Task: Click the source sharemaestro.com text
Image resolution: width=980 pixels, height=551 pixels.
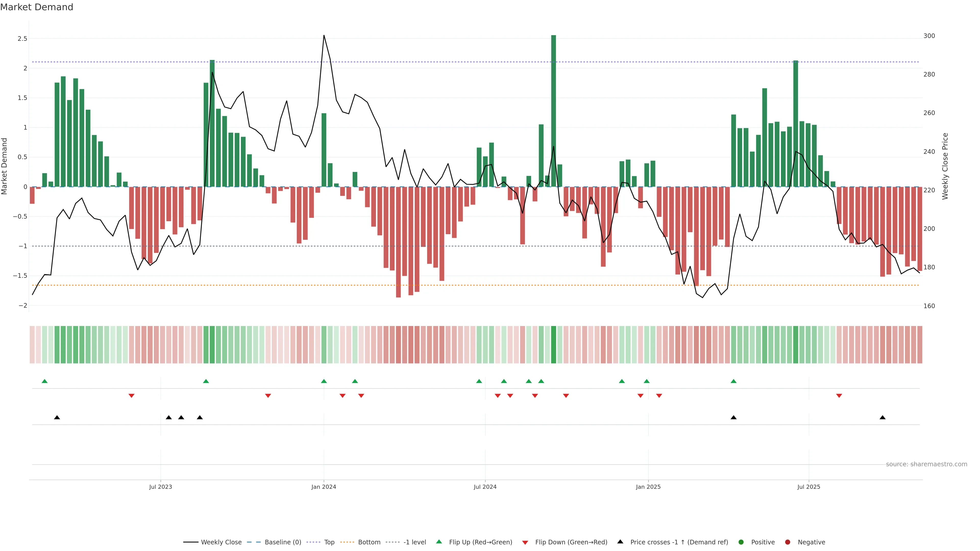Action: click(926, 464)
